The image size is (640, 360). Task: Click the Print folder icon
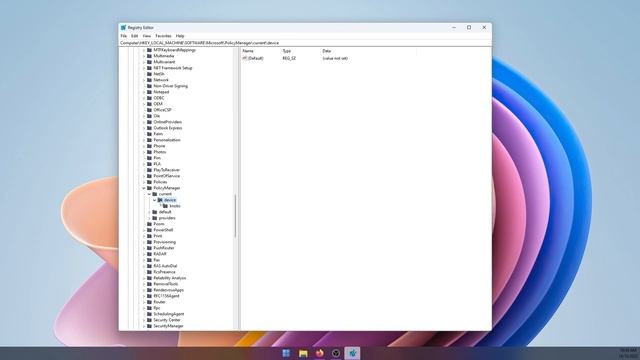[x=149, y=236]
